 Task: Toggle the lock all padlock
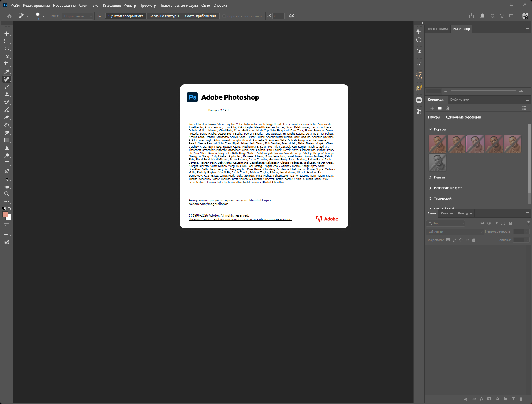point(474,240)
